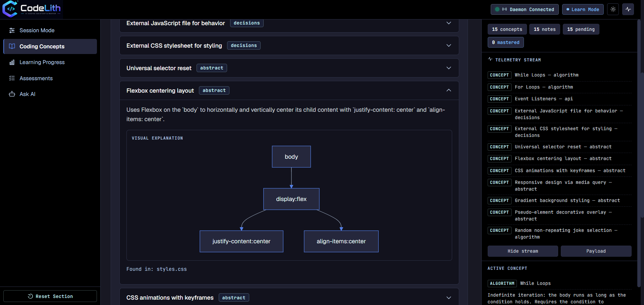Open Session Mode
Screen dimensions: 644x305
click(x=50, y=31)
